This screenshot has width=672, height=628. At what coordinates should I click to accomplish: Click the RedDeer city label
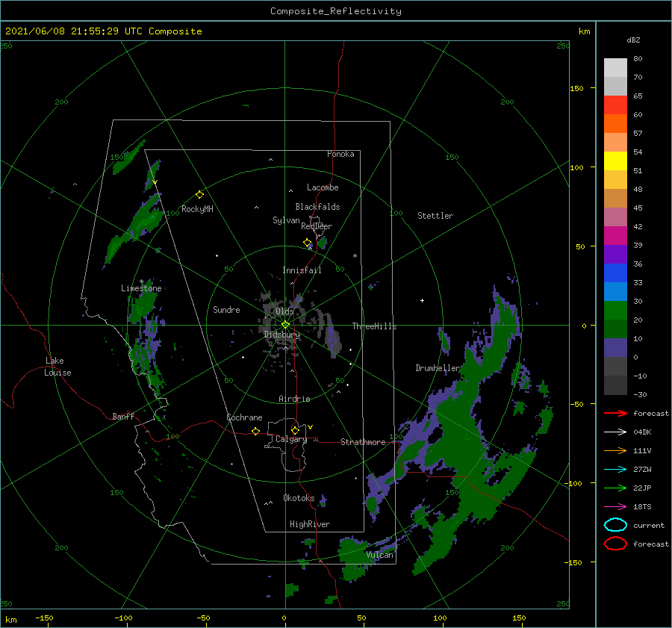[317, 226]
